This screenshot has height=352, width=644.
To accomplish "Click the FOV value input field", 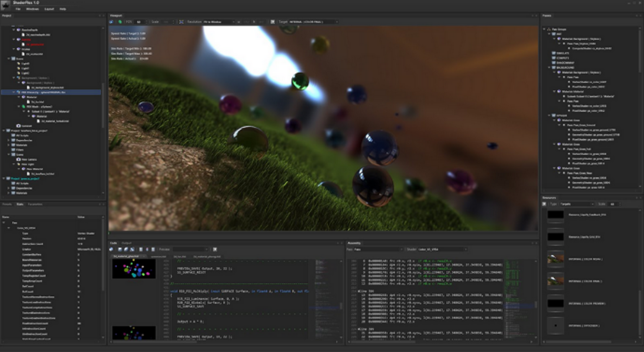I will (x=141, y=22).
